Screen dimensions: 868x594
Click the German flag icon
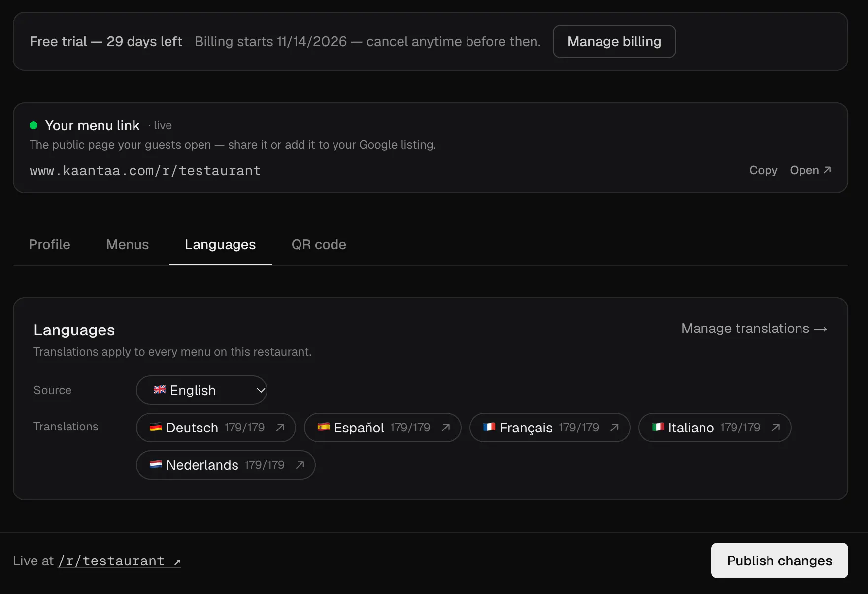pyautogui.click(x=156, y=427)
